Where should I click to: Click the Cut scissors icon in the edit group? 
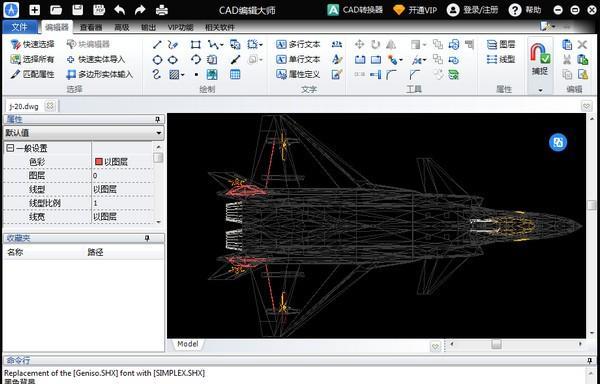[x=567, y=59]
